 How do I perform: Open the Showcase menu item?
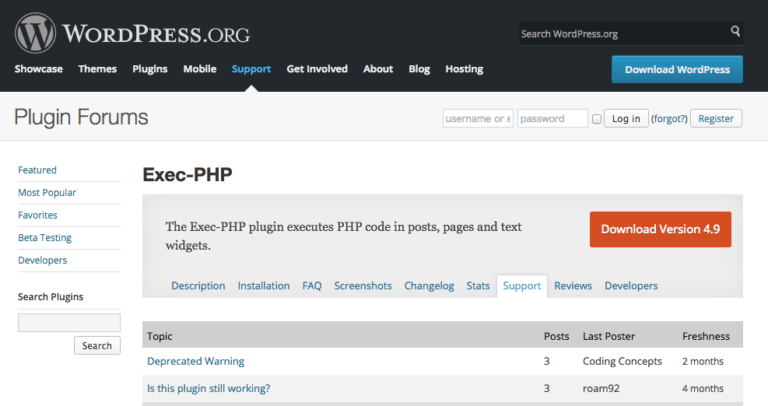[39, 69]
